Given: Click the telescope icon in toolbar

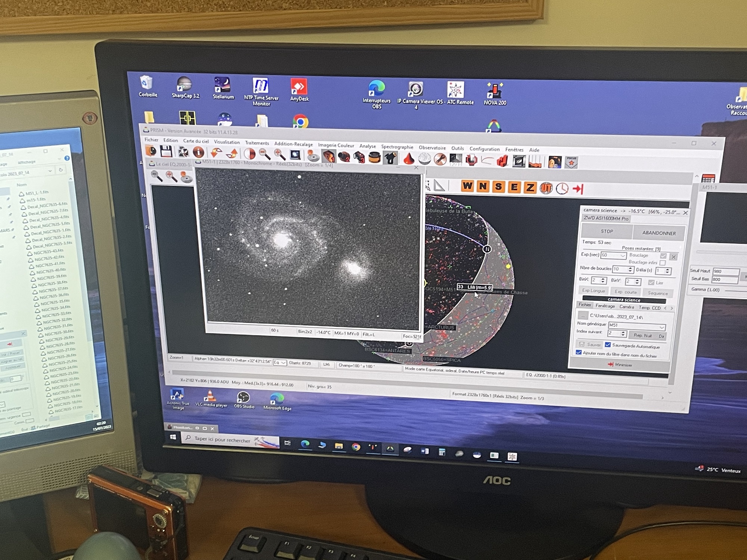Looking at the screenshot, I should tap(390, 158).
